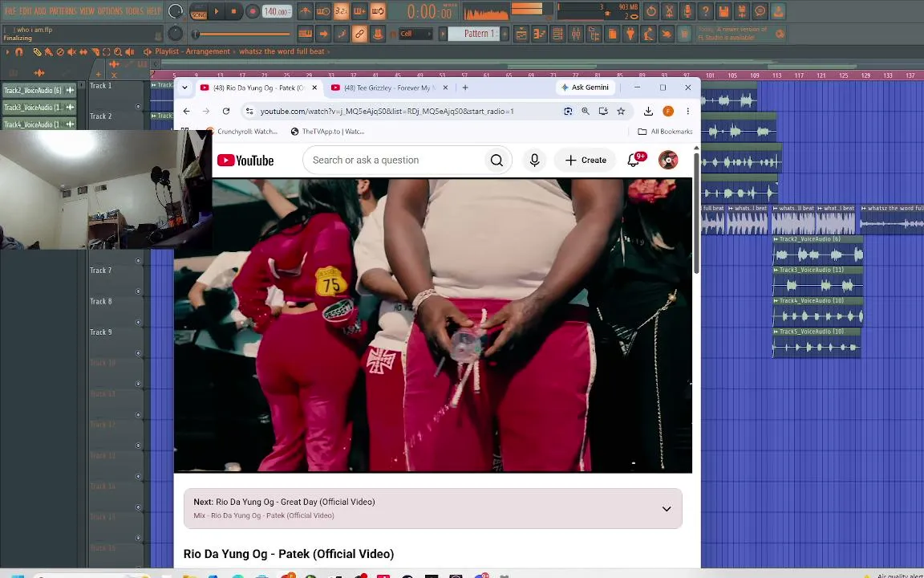The height and width of the screenshot is (578, 924).
Task: Open Chrome downloads icon
Action: pyautogui.click(x=648, y=111)
